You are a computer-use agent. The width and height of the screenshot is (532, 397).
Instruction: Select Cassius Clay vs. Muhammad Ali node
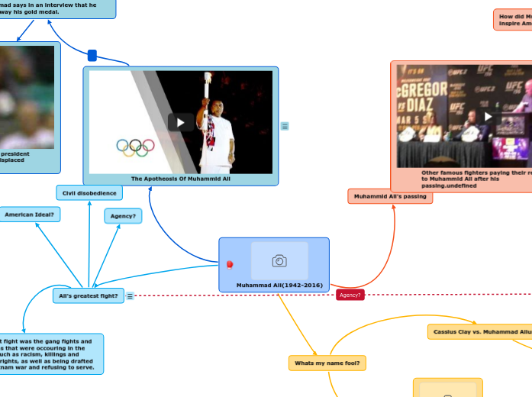(479, 331)
